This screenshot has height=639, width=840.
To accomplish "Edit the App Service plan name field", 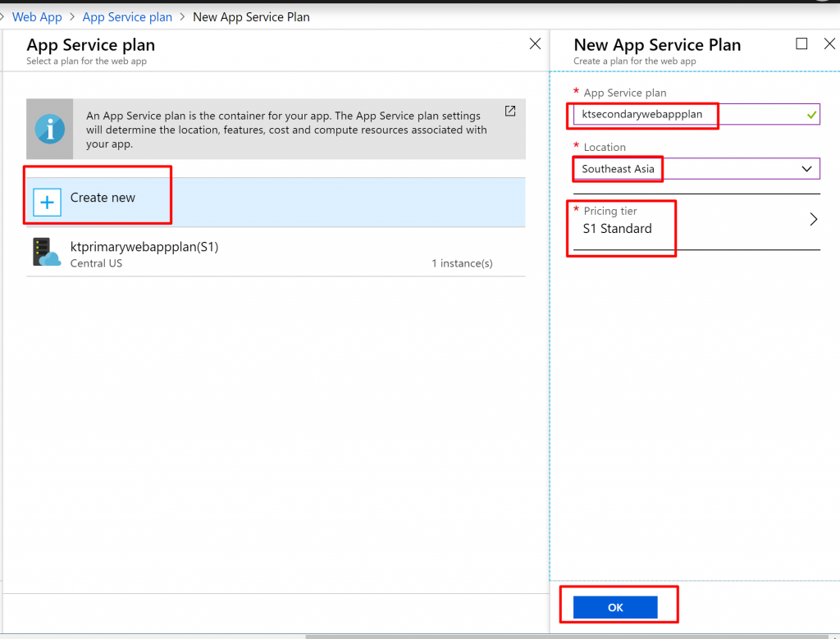I will click(x=696, y=114).
